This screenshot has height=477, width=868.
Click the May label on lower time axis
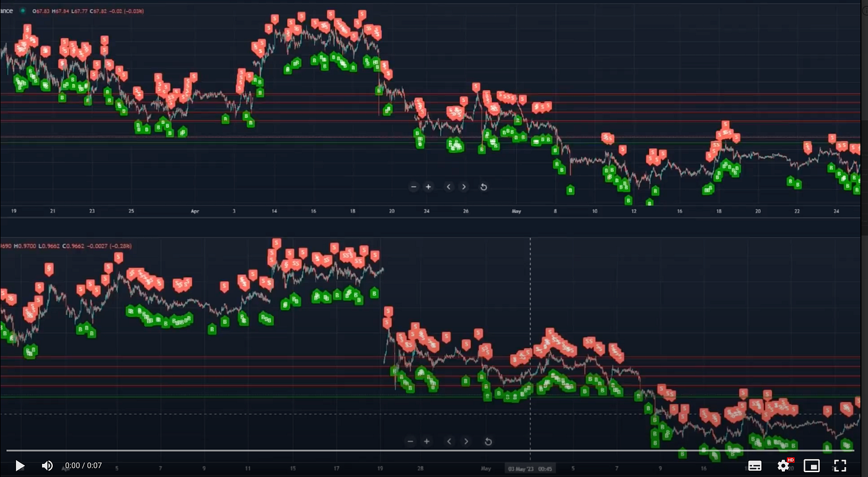coord(486,469)
